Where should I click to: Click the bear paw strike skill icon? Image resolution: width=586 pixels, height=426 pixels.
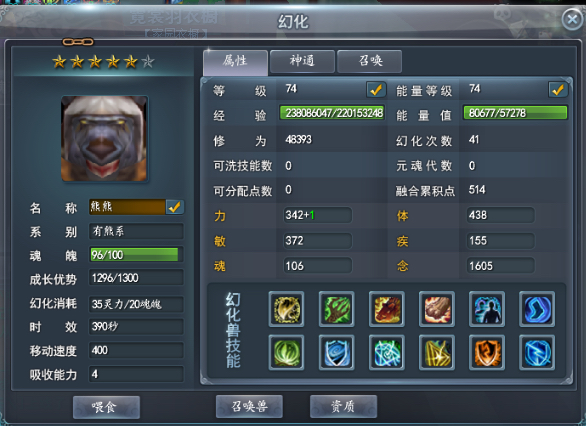pos(437,309)
